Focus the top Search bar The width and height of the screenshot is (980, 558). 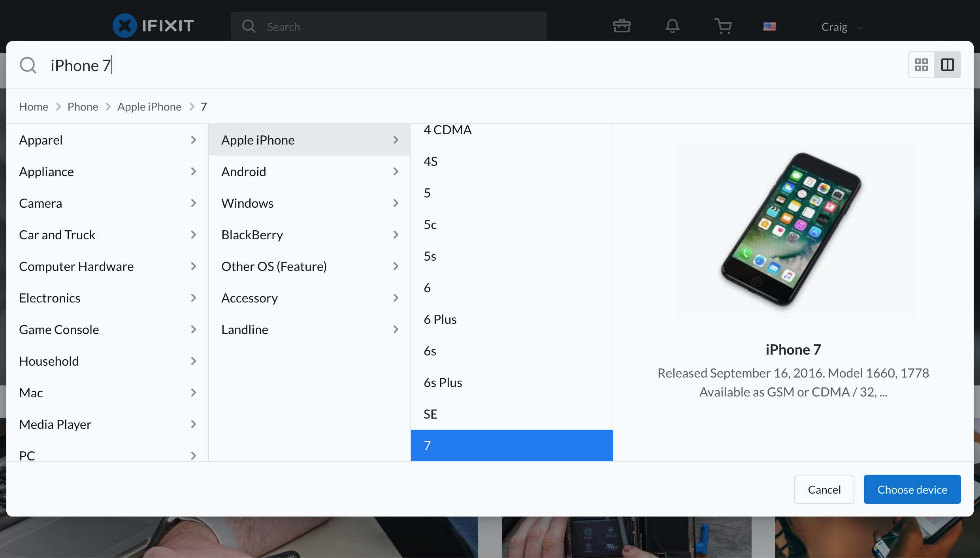point(388,26)
